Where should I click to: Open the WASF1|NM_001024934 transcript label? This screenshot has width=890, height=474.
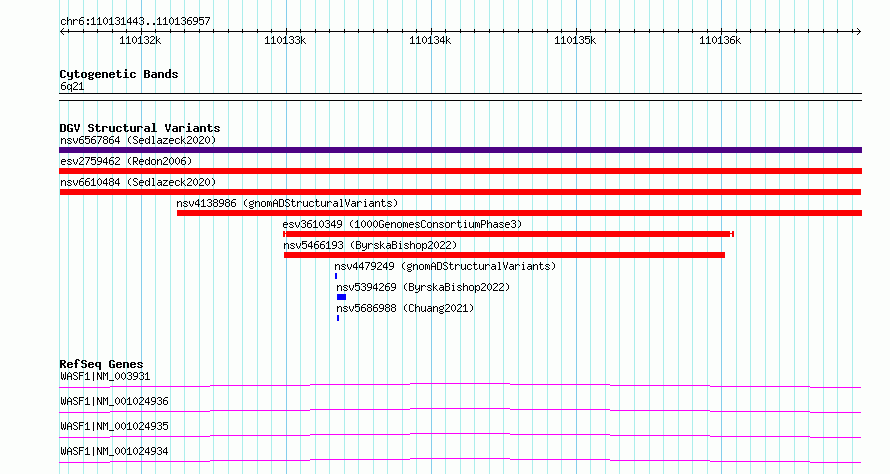click(114, 451)
